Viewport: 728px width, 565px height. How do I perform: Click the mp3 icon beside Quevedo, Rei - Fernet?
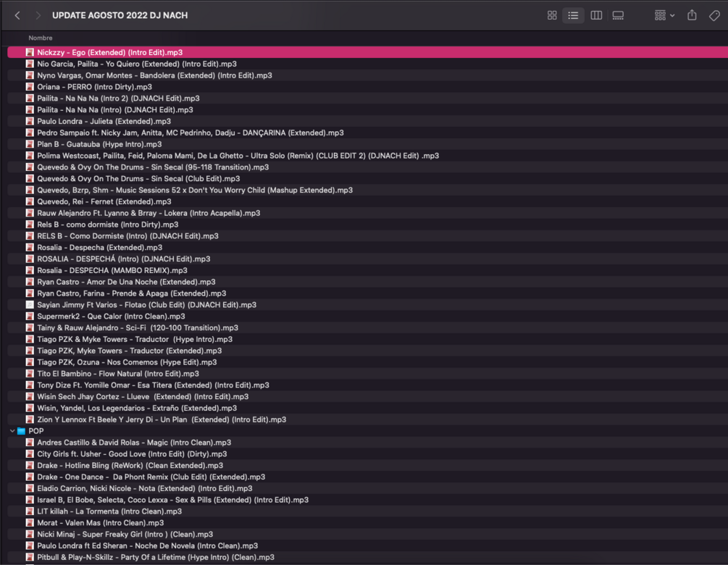(30, 201)
